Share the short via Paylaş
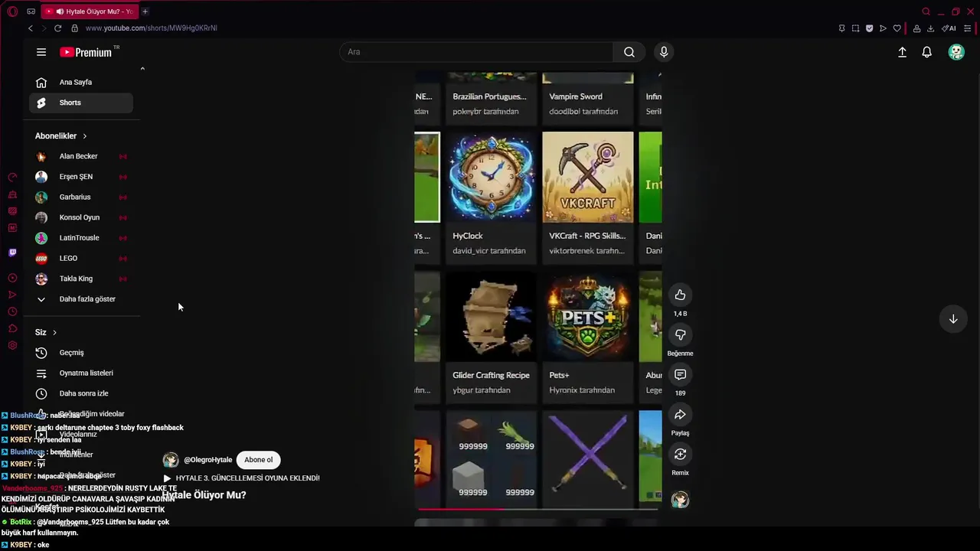 pos(680,415)
